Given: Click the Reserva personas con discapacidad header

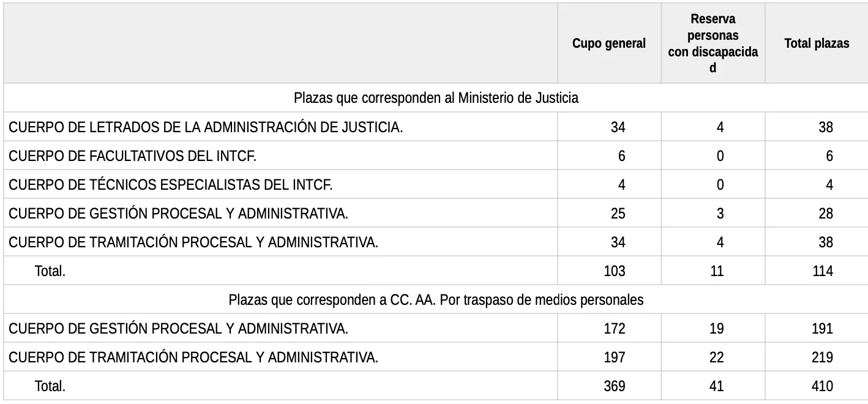Looking at the screenshot, I should tap(713, 43).
